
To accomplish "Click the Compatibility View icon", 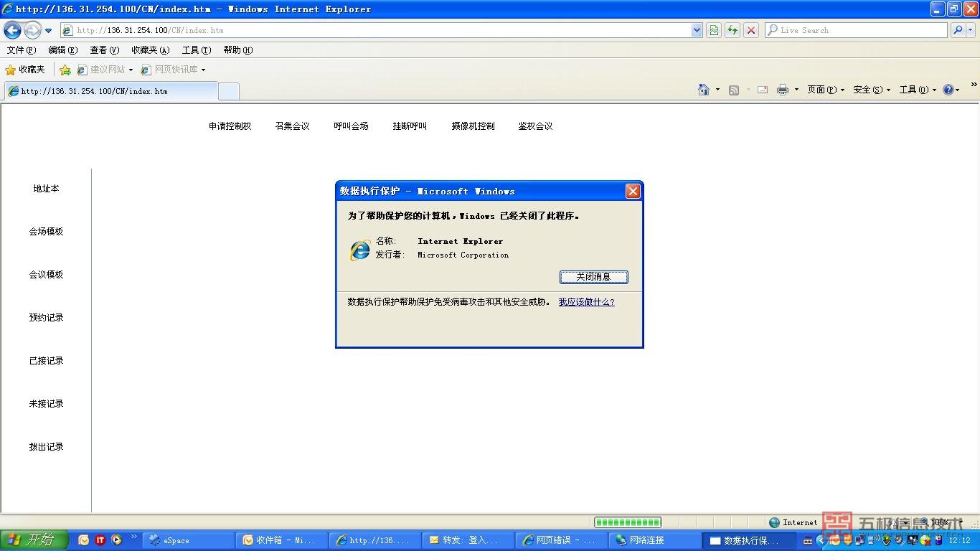I will (x=714, y=30).
